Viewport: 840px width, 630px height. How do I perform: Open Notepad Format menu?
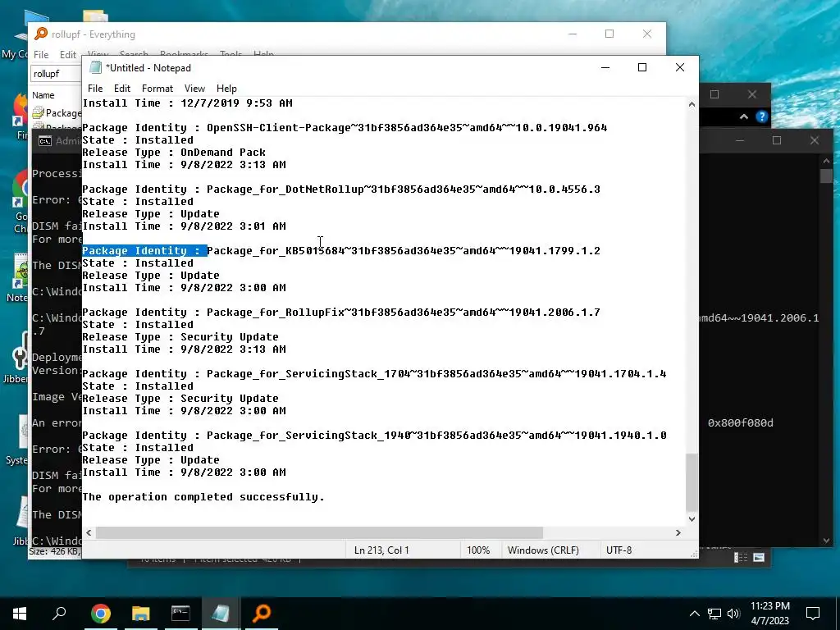157,89
